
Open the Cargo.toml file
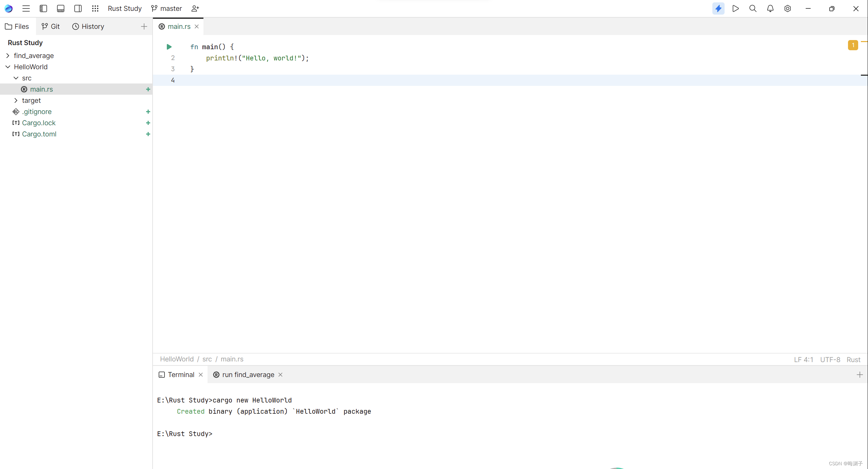[76, 134]
